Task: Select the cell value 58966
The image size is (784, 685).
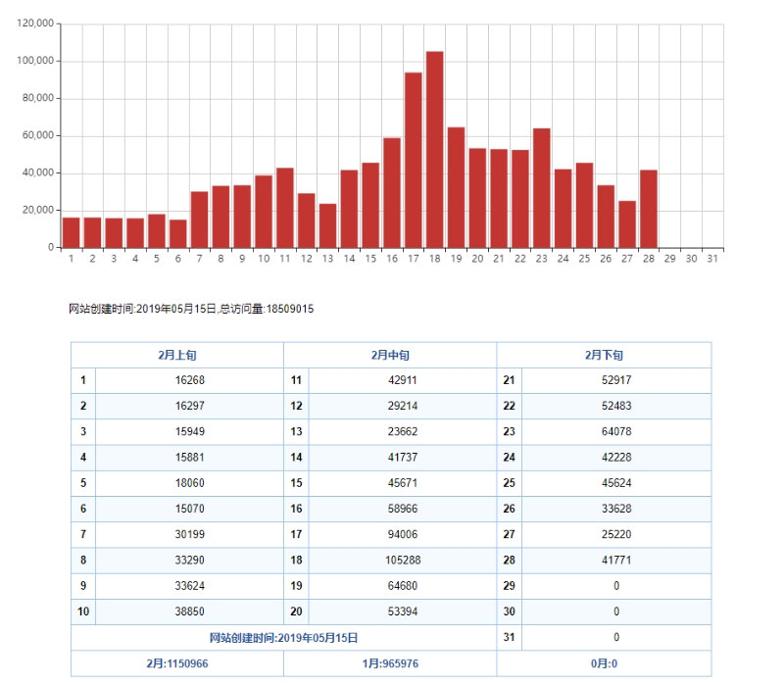Action: 403,509
